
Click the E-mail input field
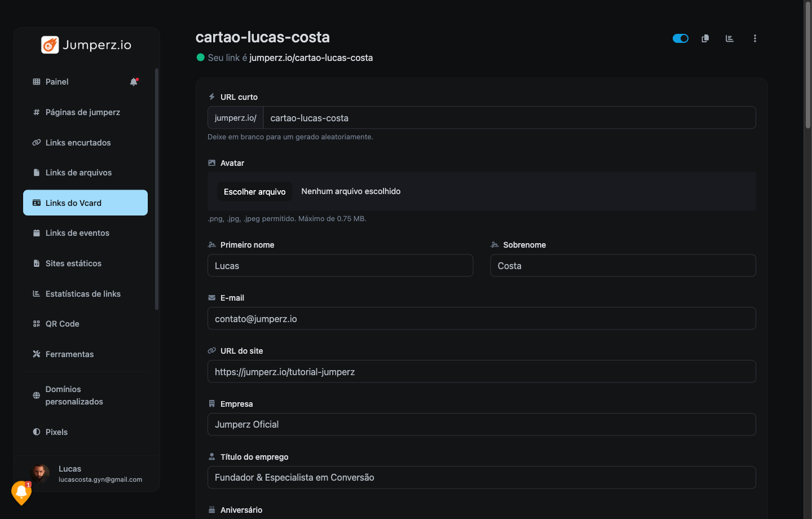click(x=482, y=319)
